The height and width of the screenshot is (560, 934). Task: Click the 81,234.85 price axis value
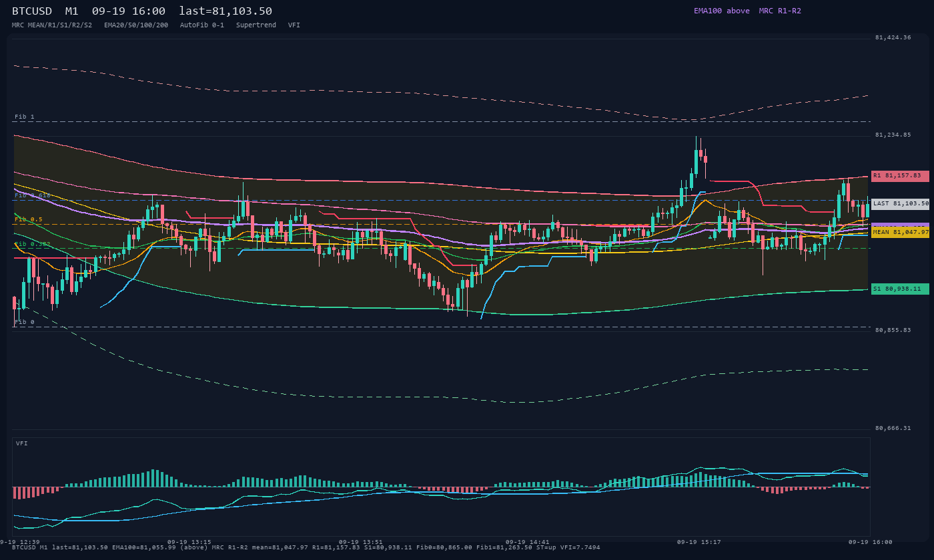click(893, 135)
